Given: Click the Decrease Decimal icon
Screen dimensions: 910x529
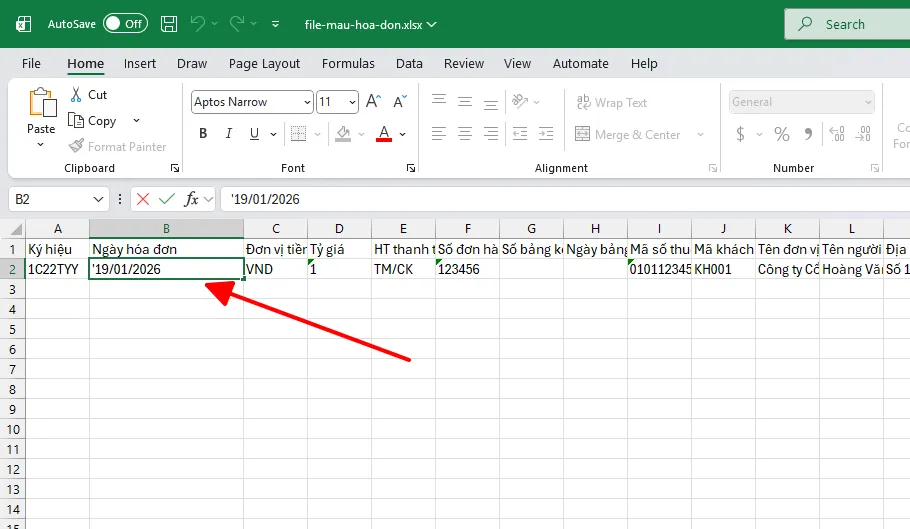Looking at the screenshot, I should (864, 135).
